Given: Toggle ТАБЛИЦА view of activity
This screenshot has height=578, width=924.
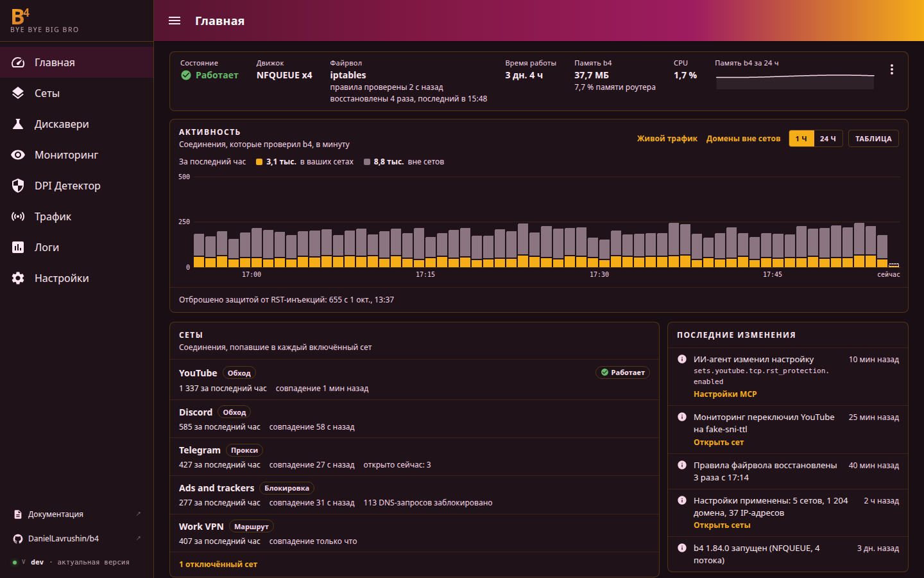Looking at the screenshot, I should click(873, 139).
